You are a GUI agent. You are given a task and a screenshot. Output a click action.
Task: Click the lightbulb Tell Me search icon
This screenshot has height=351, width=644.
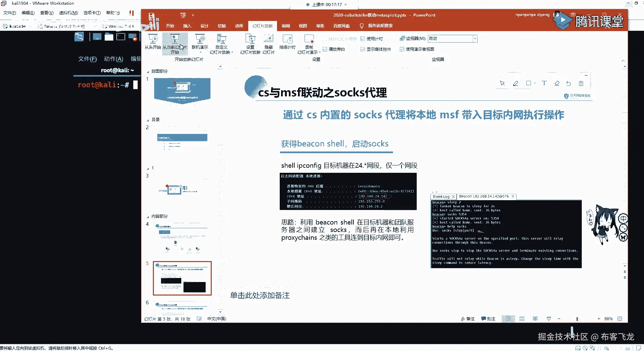click(x=362, y=26)
